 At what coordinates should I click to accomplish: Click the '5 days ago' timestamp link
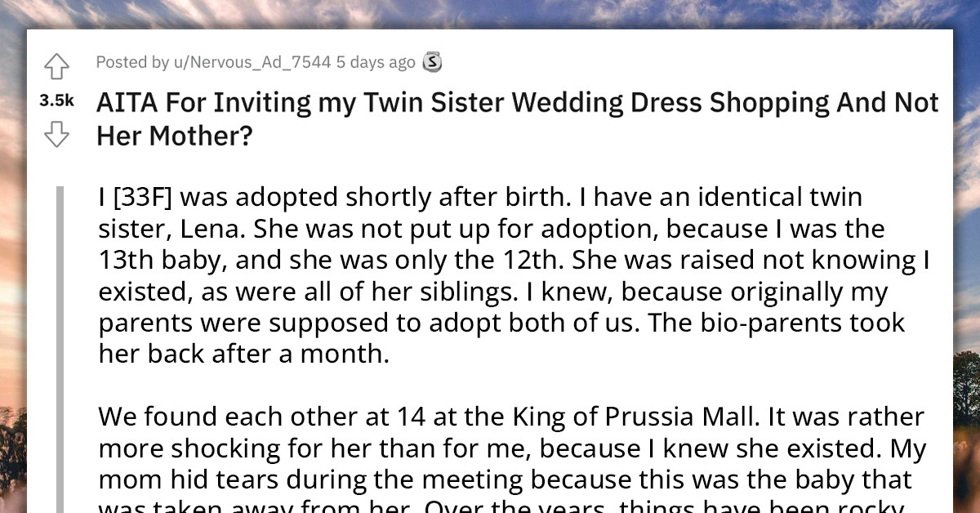pyautogui.click(x=378, y=62)
